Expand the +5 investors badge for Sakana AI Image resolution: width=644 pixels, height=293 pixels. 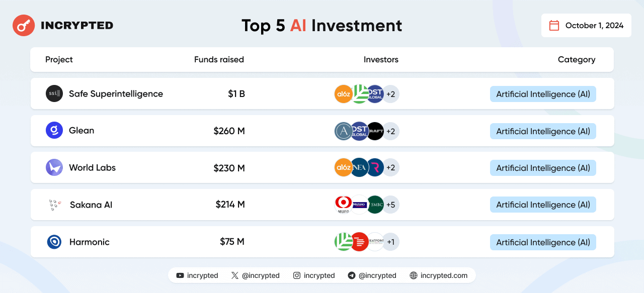[x=390, y=205]
